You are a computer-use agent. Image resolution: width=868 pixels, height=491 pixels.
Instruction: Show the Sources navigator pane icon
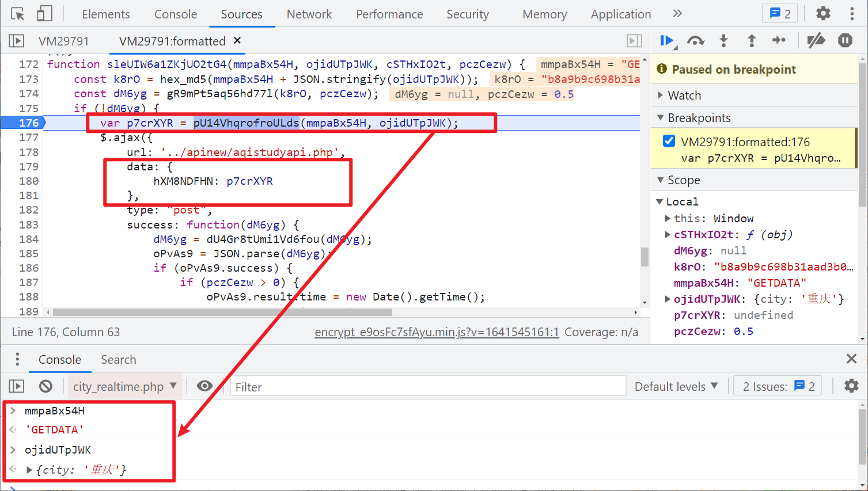(x=17, y=41)
